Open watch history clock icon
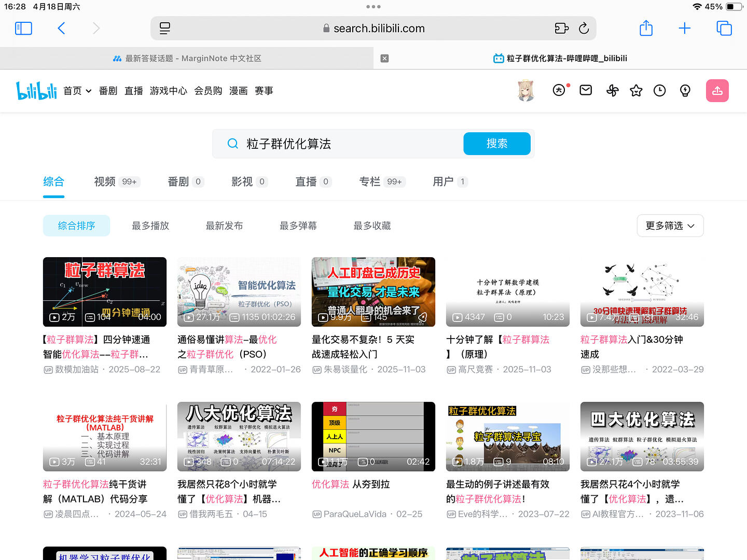The width and height of the screenshot is (747, 560). 659,91
